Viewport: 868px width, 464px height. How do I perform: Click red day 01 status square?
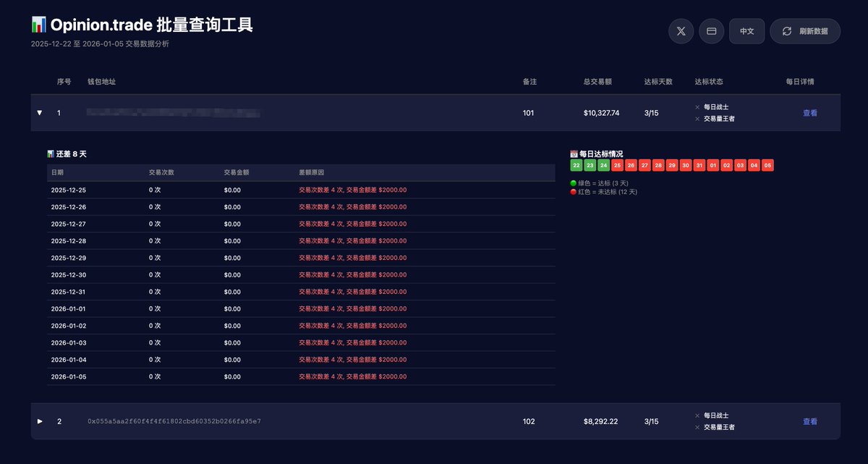click(713, 165)
